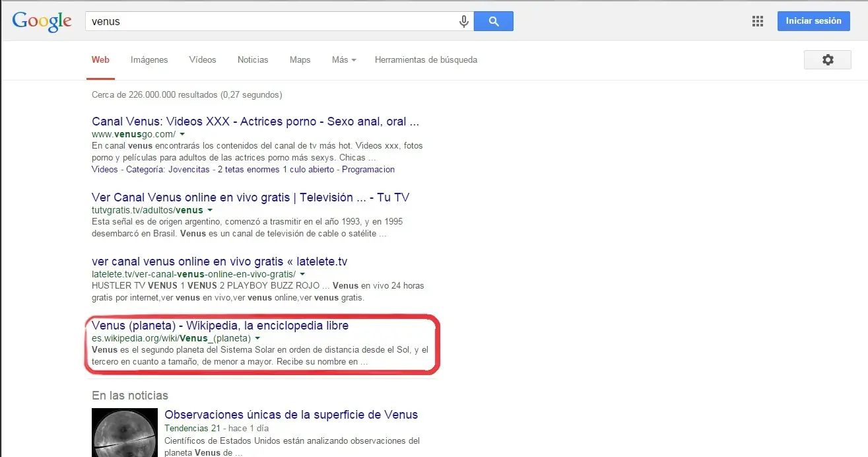Image resolution: width=868 pixels, height=457 pixels.
Task: Click the www.venusgo.com green URL text
Action: [134, 134]
